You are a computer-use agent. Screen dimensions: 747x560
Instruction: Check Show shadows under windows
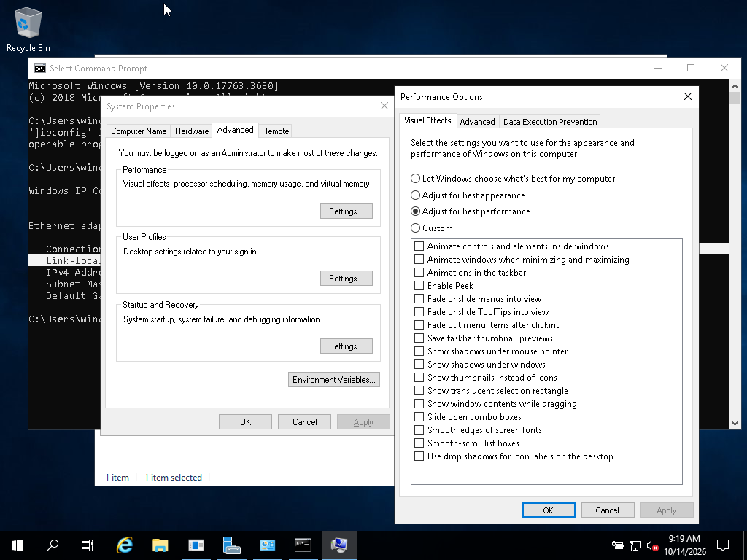click(x=419, y=365)
